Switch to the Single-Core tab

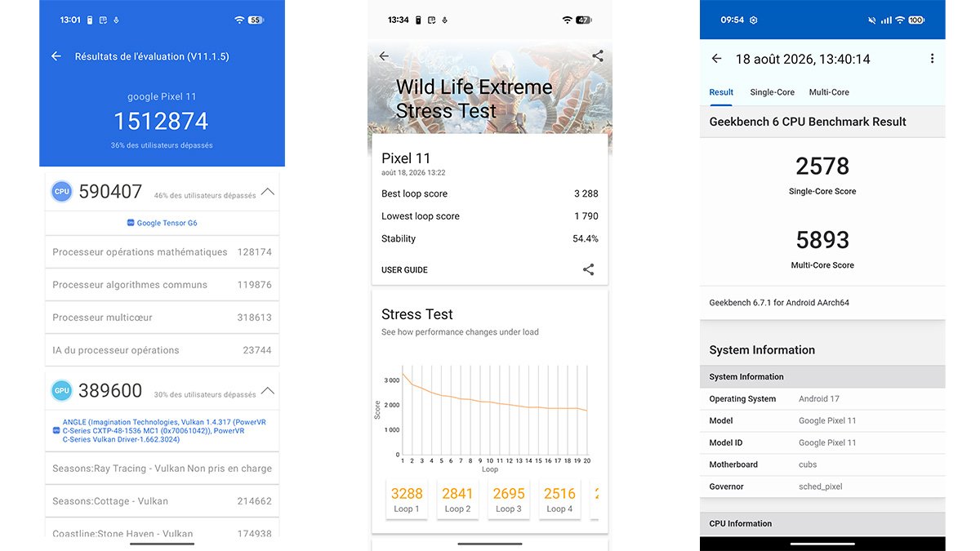coord(773,92)
